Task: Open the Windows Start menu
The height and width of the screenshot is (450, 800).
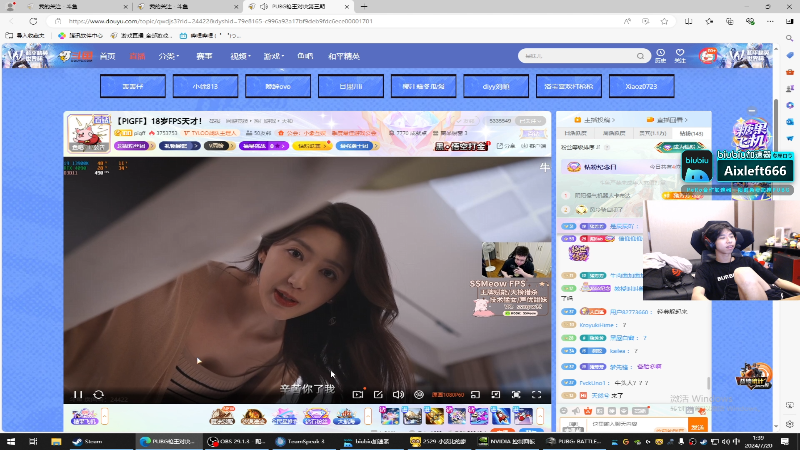Action: 11,441
